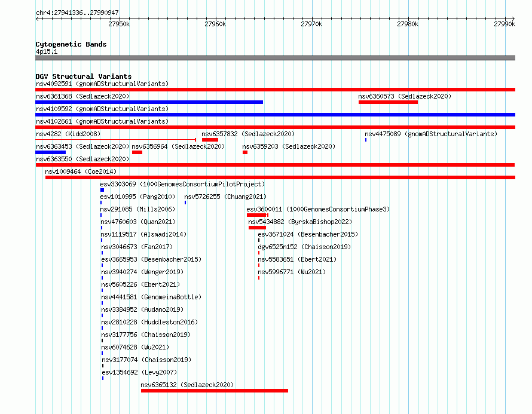The width and height of the screenshot is (532, 414).
Task: Click the red esv3600011 variant bar
Action: 258,215
